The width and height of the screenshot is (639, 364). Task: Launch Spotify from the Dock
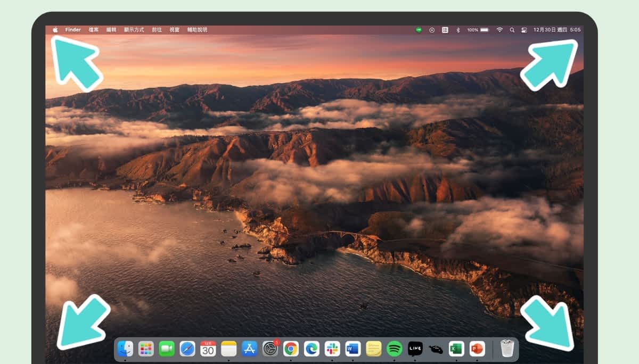(x=395, y=349)
